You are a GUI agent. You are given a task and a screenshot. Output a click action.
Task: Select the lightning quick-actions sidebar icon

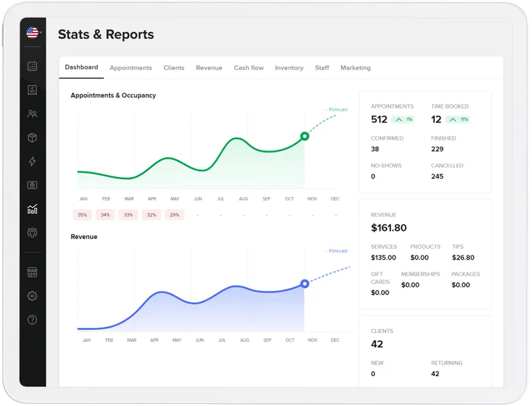31,160
